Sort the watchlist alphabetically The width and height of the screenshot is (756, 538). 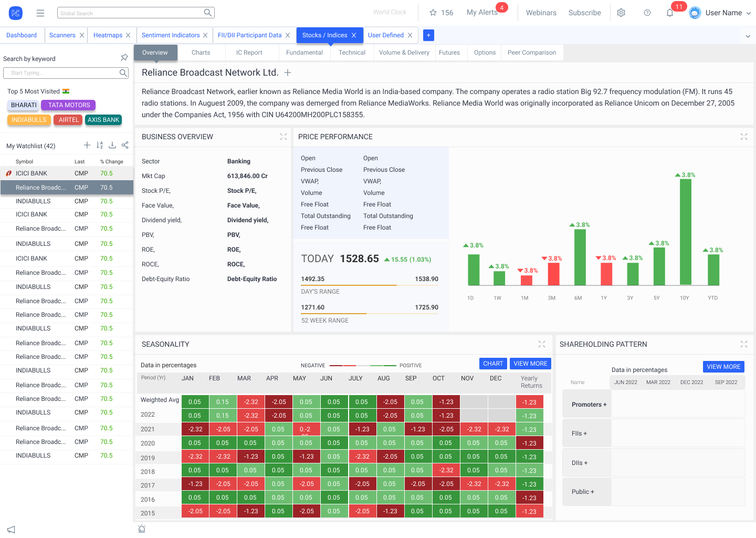[100, 145]
